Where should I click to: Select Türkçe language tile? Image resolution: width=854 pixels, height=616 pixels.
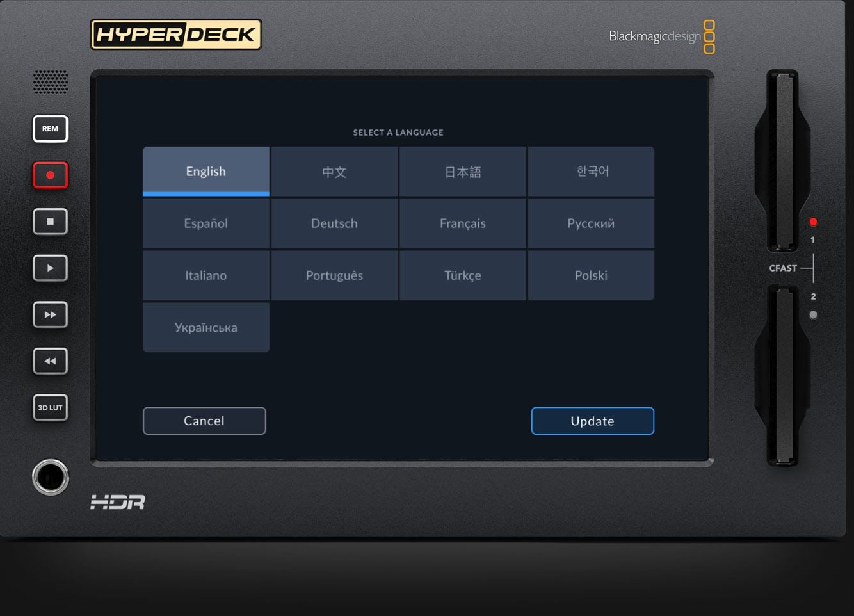pyautogui.click(x=463, y=275)
